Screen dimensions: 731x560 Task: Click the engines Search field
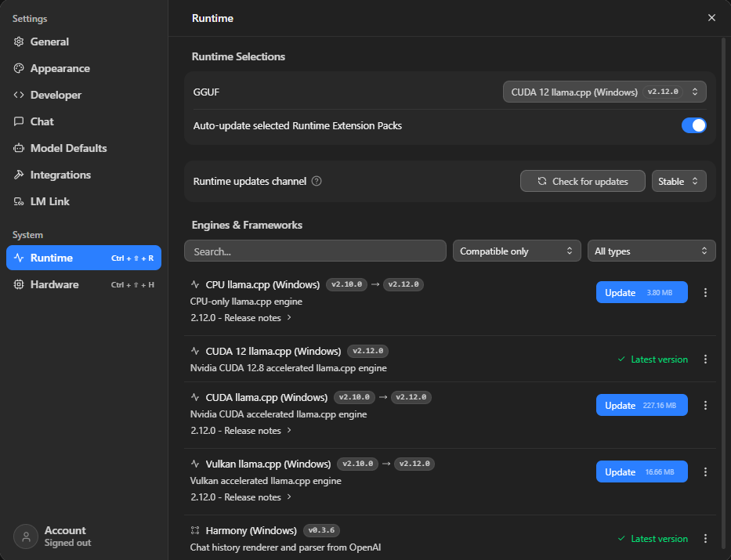[315, 251]
